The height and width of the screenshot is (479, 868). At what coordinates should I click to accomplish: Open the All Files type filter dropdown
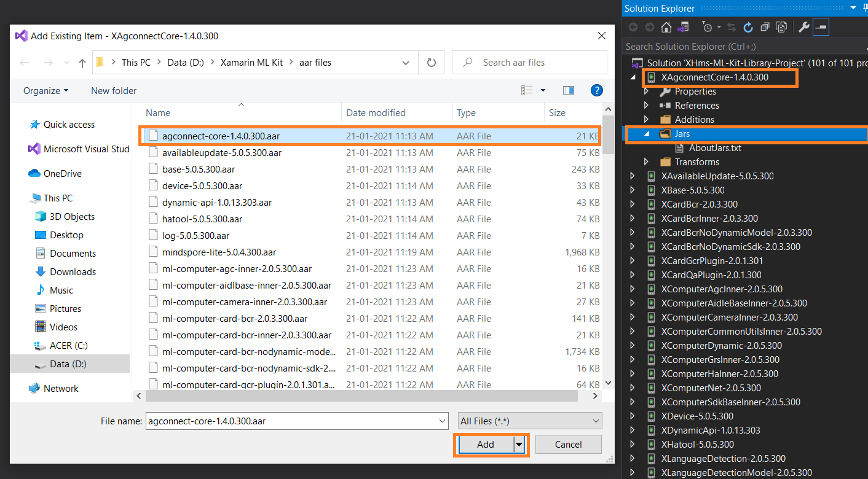[530, 421]
